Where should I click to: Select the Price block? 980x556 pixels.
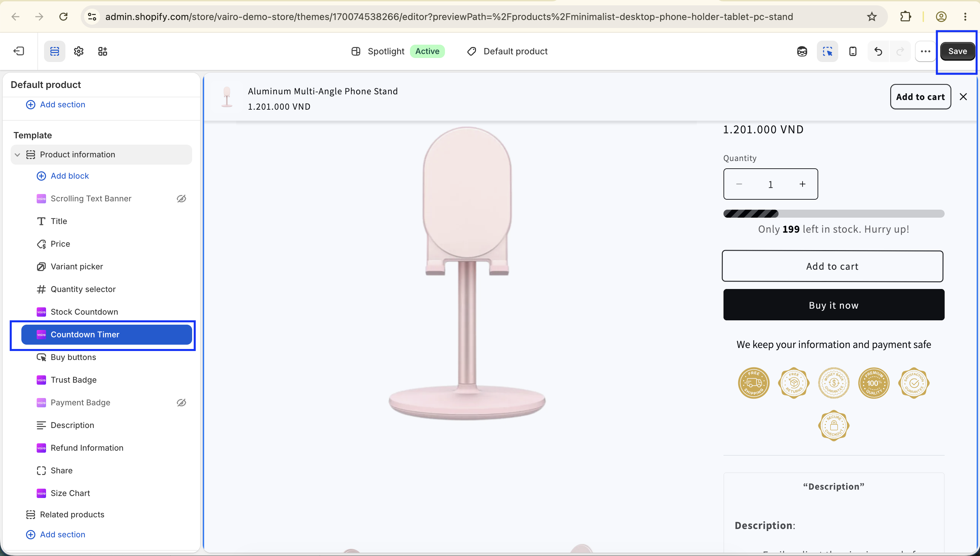coord(107,244)
